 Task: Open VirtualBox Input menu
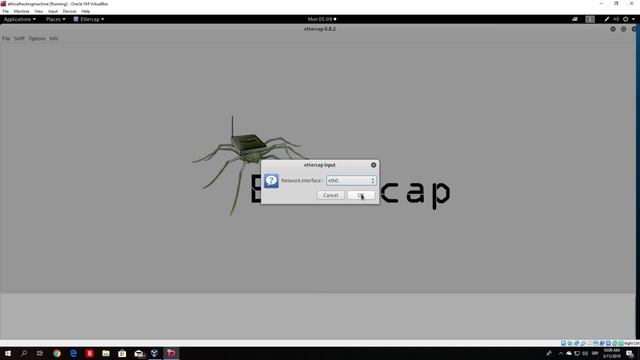53,11
